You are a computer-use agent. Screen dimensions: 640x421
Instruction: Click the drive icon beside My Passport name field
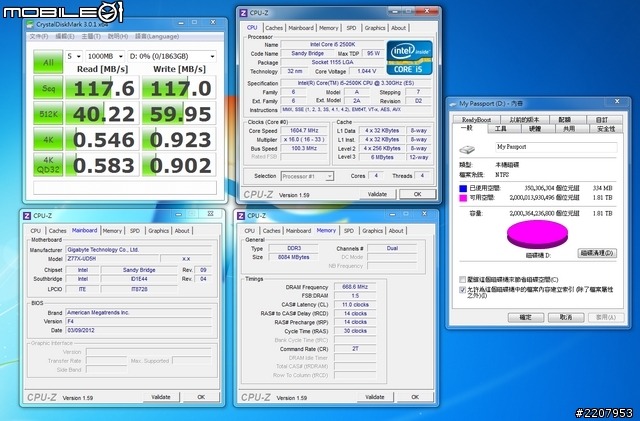tap(467, 149)
